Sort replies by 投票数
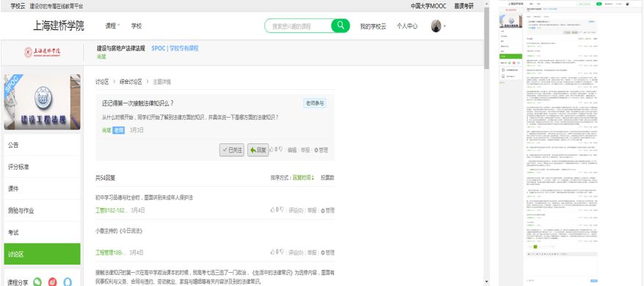644x286 pixels. (x=328, y=178)
